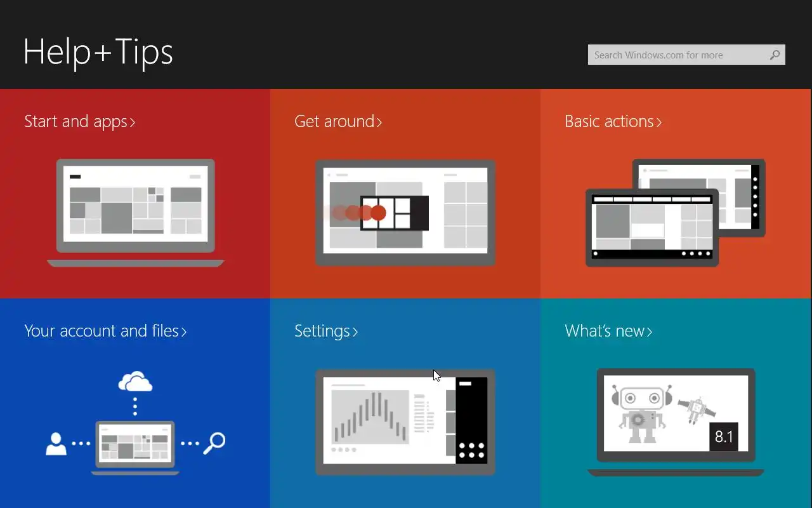Click the Basic actions tablets illustration

[676, 213]
